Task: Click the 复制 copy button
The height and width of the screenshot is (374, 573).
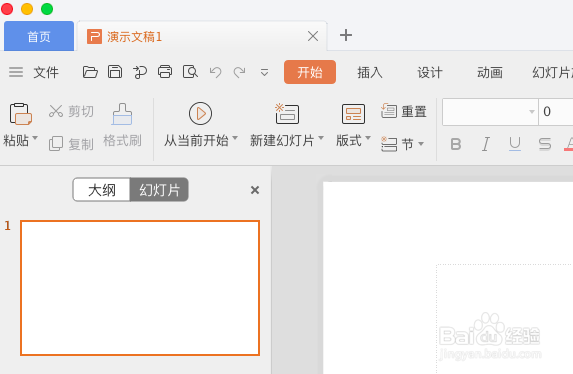Action: (71, 144)
